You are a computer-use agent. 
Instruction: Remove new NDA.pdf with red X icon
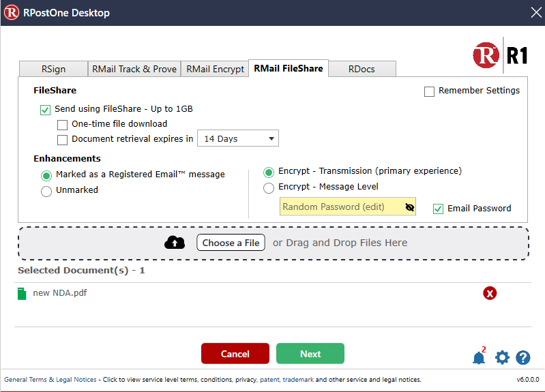tap(490, 293)
